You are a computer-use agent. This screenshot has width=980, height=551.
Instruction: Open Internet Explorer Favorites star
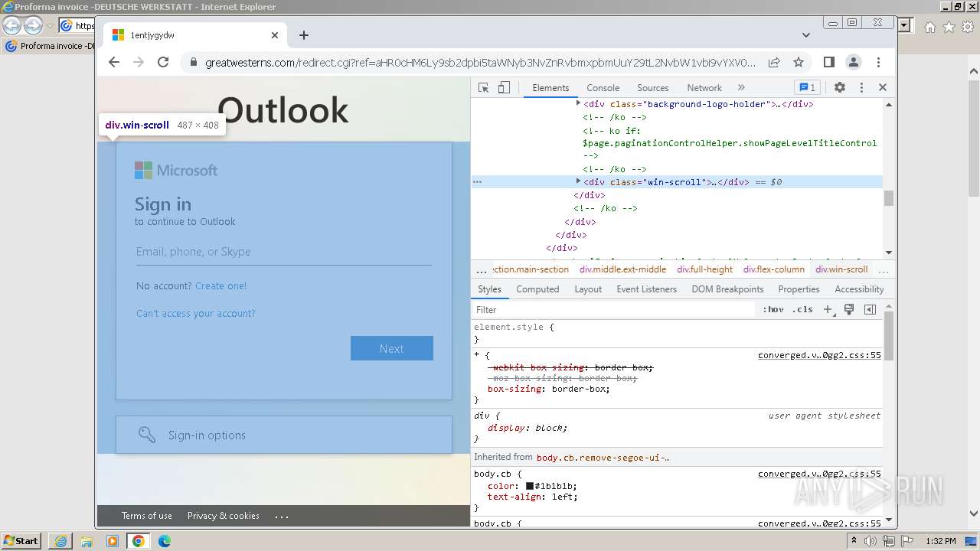pos(949,27)
